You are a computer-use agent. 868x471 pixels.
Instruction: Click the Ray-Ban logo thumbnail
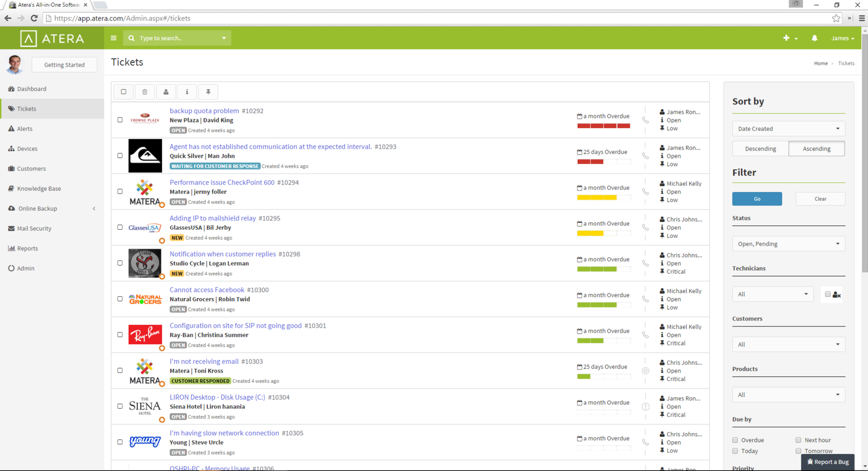(145, 335)
